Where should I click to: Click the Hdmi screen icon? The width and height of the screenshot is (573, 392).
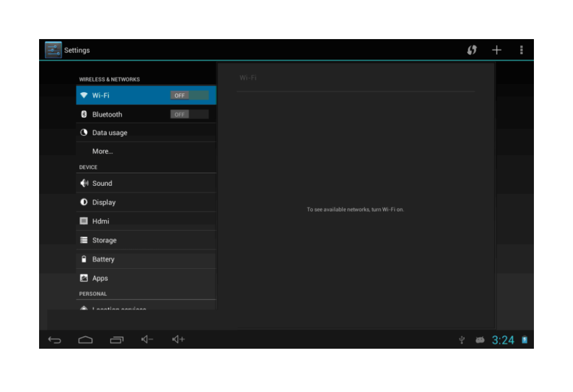[x=84, y=221]
